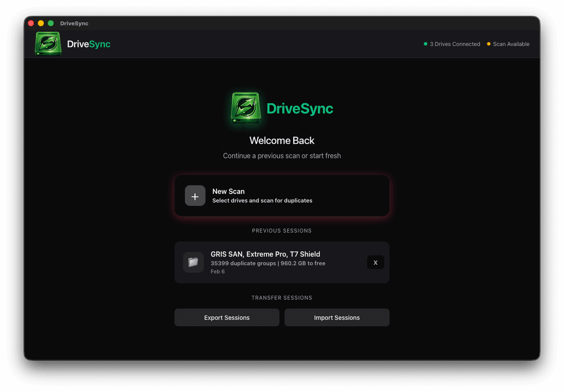Open the DriveSync menu in the title bar
Viewport: 564px width, 392px height.
point(74,23)
